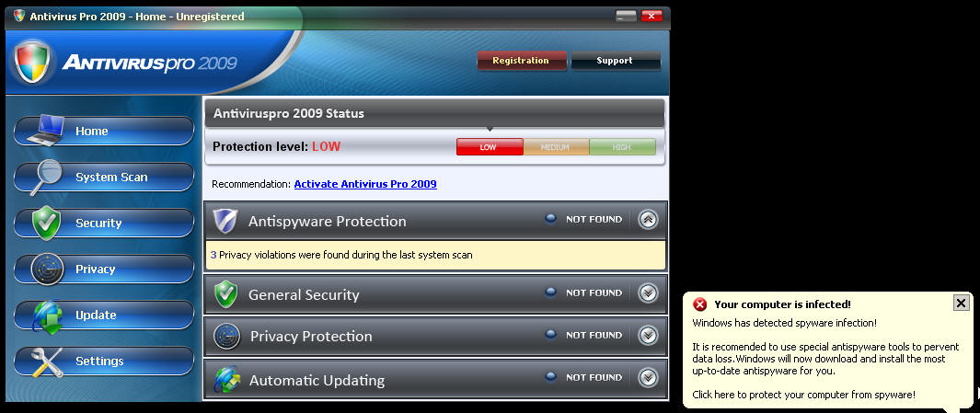This screenshot has width=980, height=413.
Task: Click the green shield icon beside Security
Action: point(46,224)
